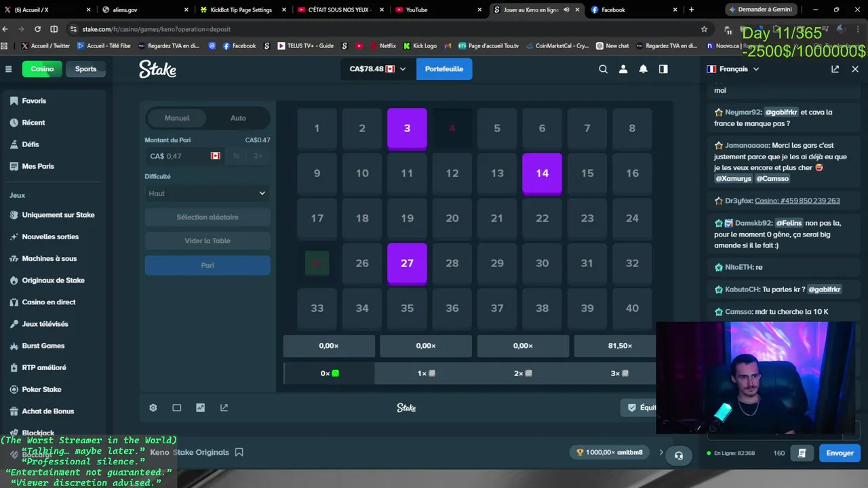Click the Stake logo in header
Screen dimensions: 868x488
tap(157, 69)
